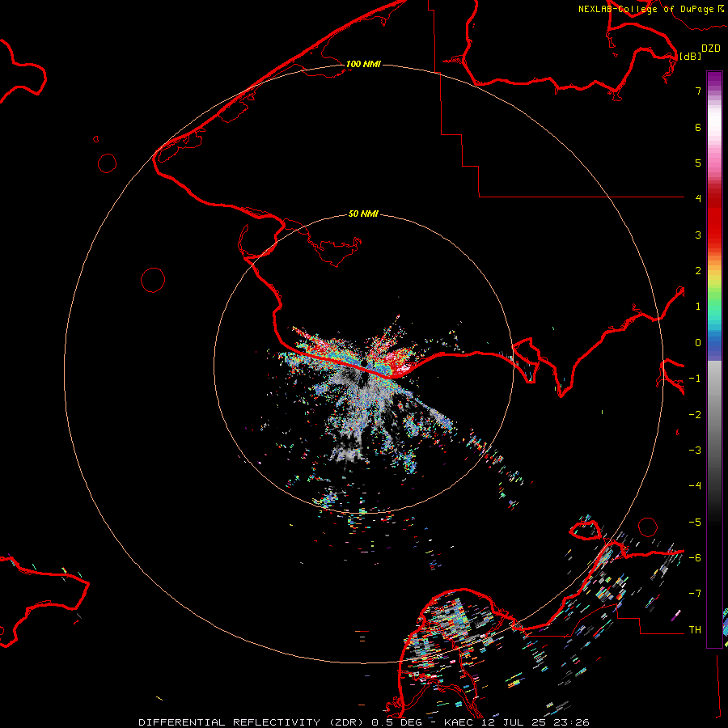Screen dimensions: 728x728
Task: Click the 7 value on color scale
Action: [x=698, y=91]
